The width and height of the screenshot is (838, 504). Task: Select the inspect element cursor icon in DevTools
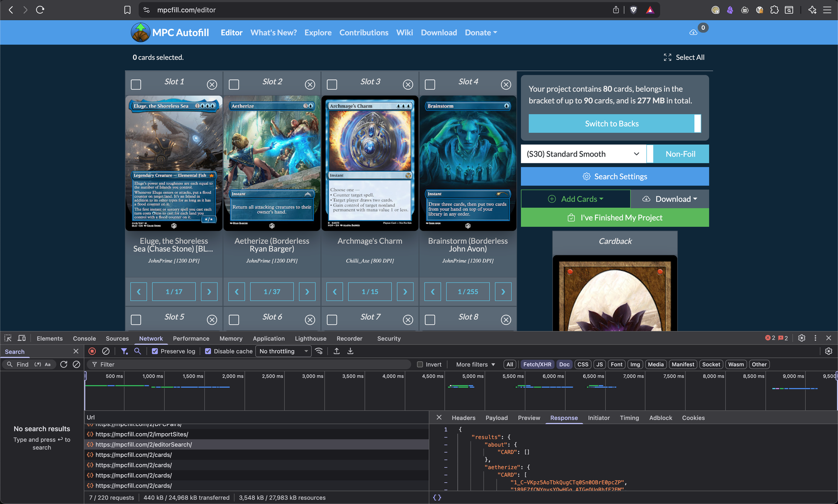click(x=8, y=338)
